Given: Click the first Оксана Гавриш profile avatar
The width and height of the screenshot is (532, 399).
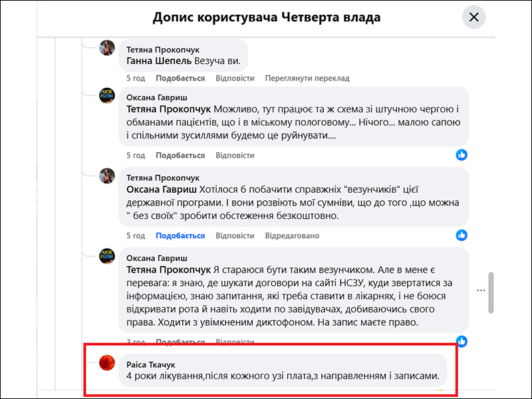Looking at the screenshot, I should tap(108, 96).
